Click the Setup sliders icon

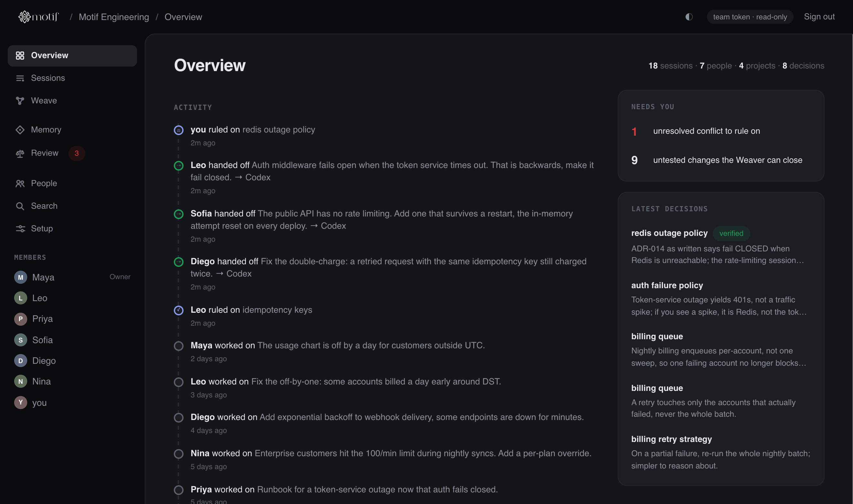[20, 228]
